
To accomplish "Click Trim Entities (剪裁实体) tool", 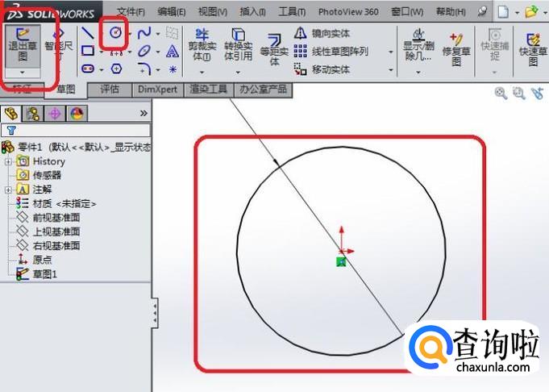I will [x=202, y=44].
